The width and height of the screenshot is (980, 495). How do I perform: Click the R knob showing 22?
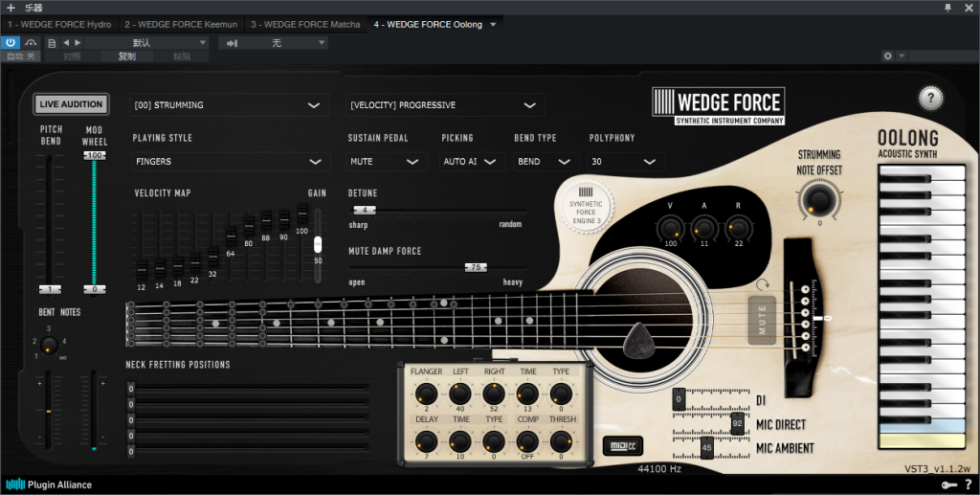point(738,227)
